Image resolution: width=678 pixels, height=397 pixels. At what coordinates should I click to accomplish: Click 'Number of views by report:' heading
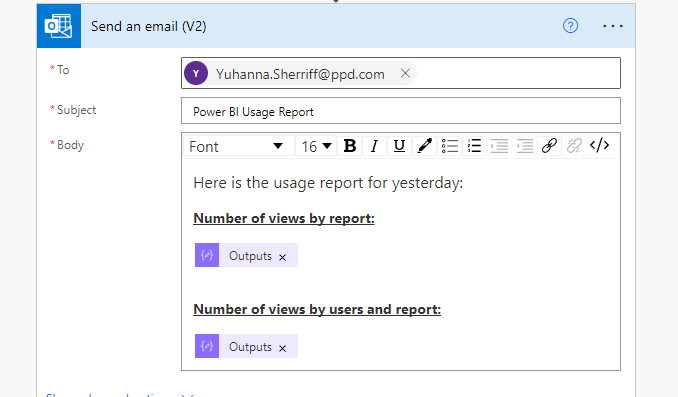point(284,218)
